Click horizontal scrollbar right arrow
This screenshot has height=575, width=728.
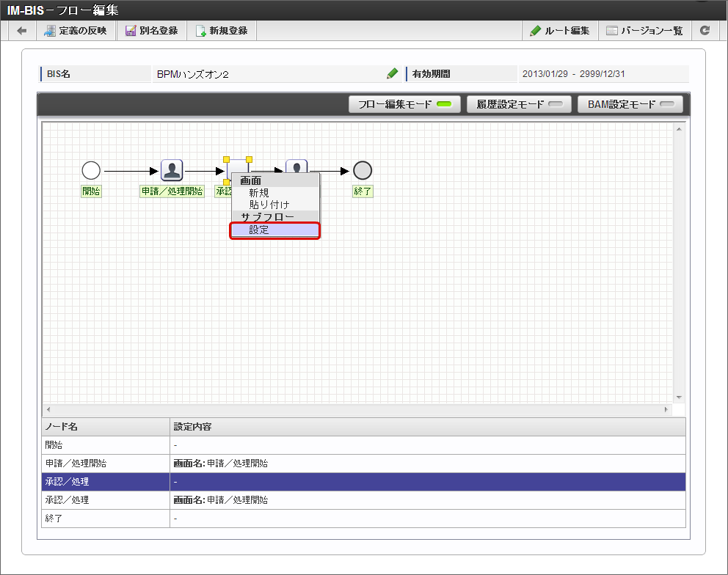coord(666,409)
